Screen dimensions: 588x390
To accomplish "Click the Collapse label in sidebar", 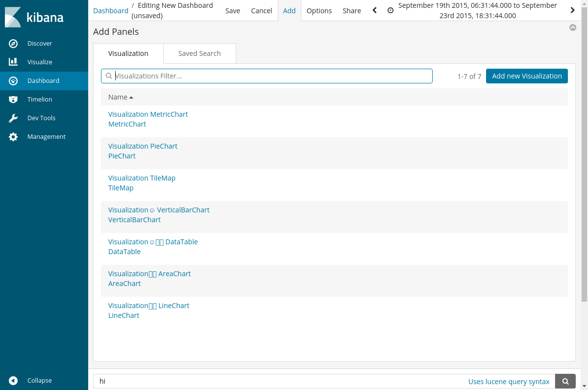I will coord(40,381).
